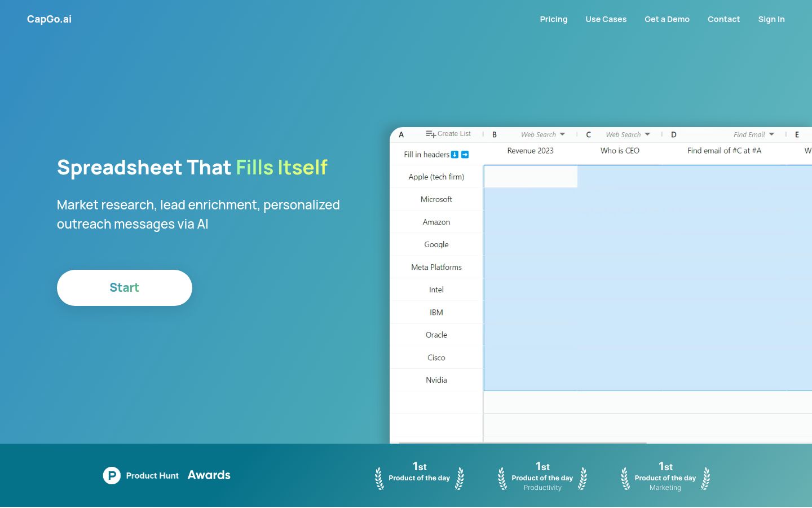
Task: Click the fill-right blue arrow icon
Action: click(x=465, y=155)
